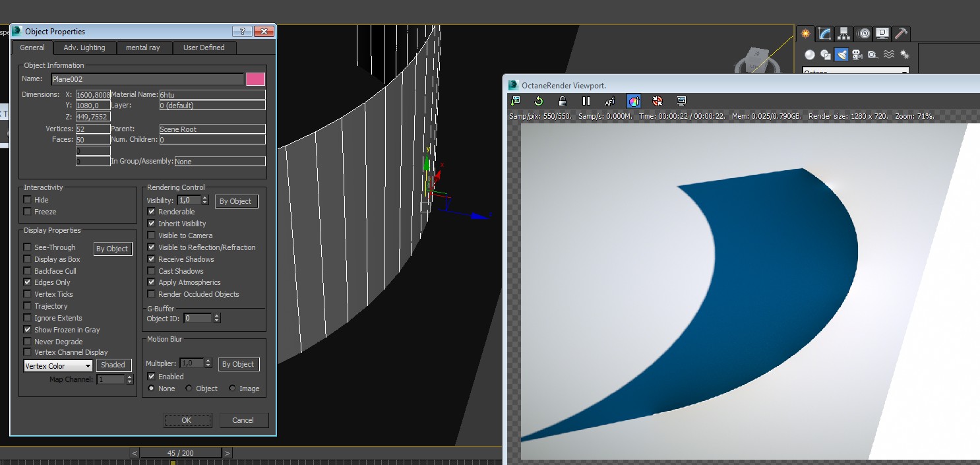Switch to the Adv. Lighting tab

point(84,47)
